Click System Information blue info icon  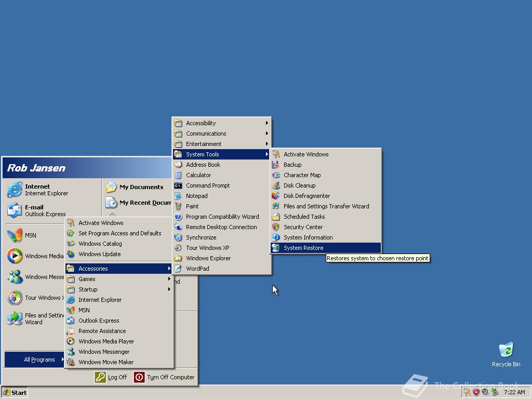pyautogui.click(x=276, y=237)
